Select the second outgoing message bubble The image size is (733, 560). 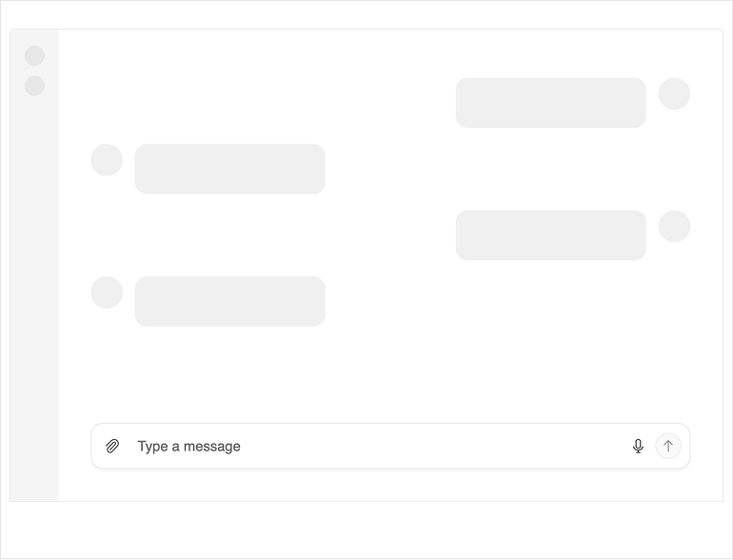click(x=550, y=235)
